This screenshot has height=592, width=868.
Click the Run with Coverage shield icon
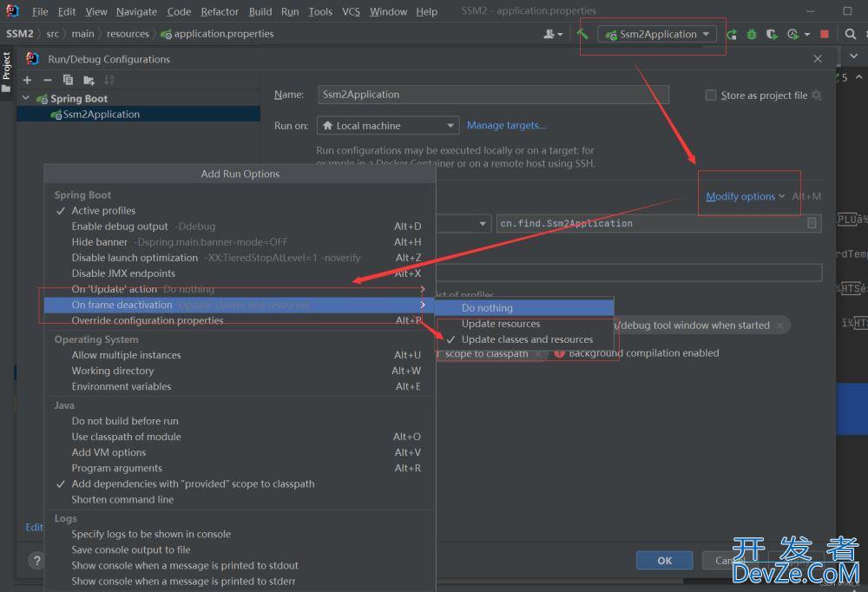tap(771, 35)
